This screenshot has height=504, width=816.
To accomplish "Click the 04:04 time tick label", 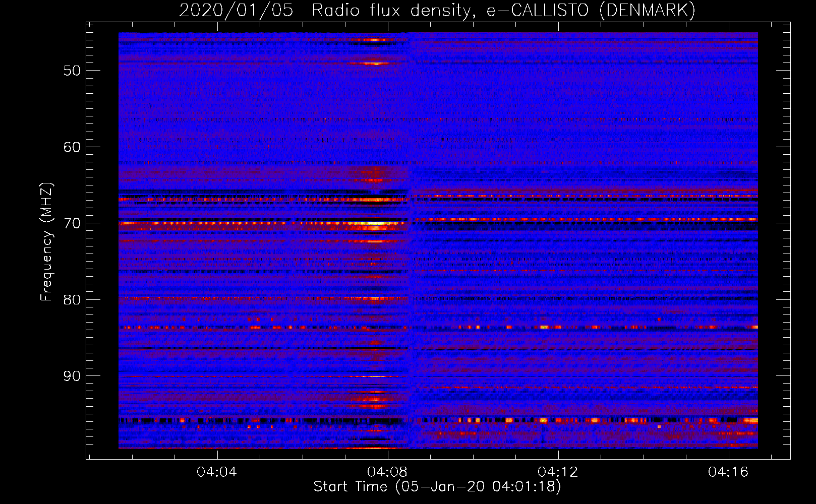I will (217, 472).
